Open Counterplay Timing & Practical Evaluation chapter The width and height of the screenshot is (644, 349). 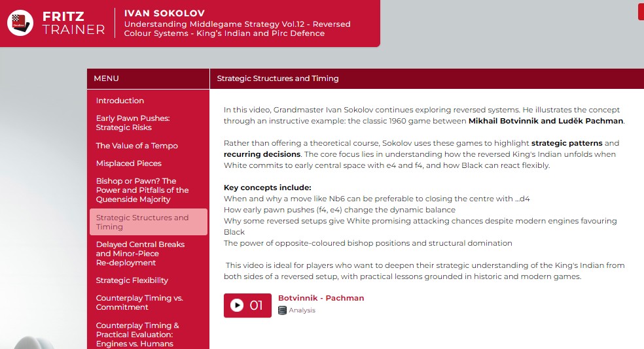137,335
